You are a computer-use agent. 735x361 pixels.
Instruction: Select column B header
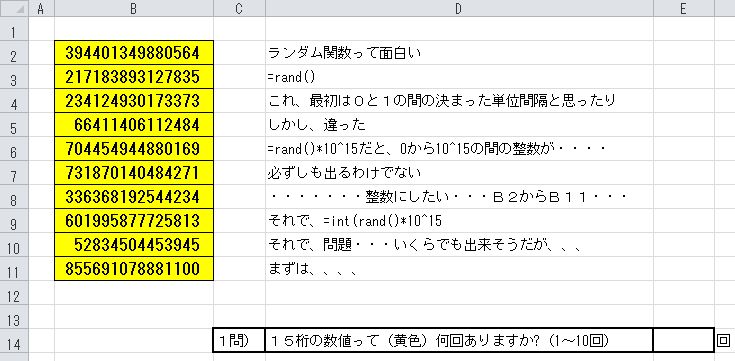(134, 8)
